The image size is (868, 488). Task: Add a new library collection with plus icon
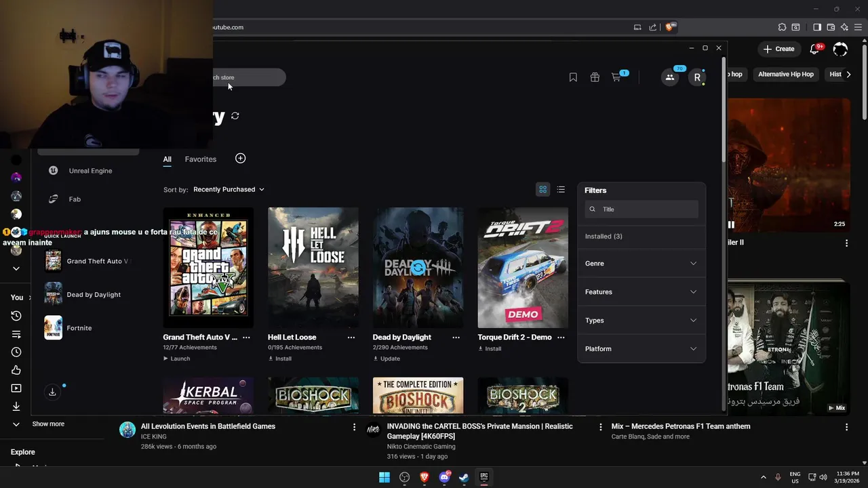click(x=240, y=158)
